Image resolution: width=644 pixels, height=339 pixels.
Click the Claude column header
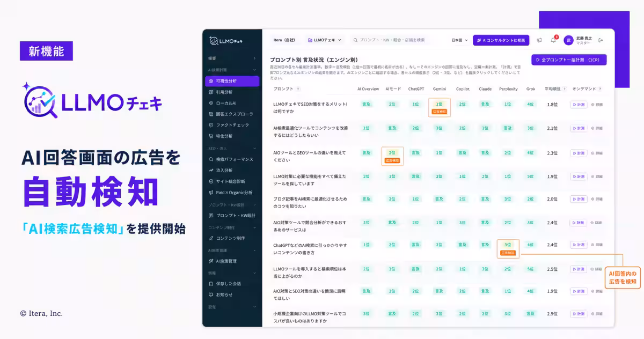pyautogui.click(x=485, y=89)
